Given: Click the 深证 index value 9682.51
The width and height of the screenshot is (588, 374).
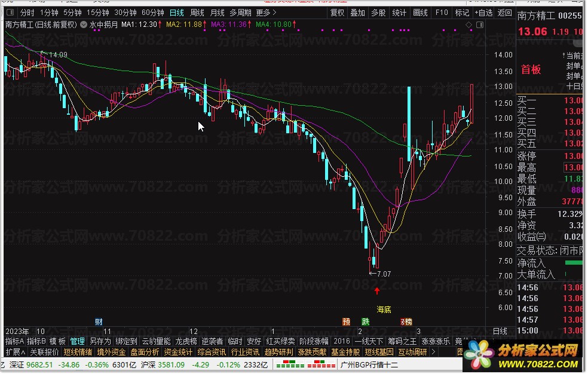Looking at the screenshot, I should 40,365.
